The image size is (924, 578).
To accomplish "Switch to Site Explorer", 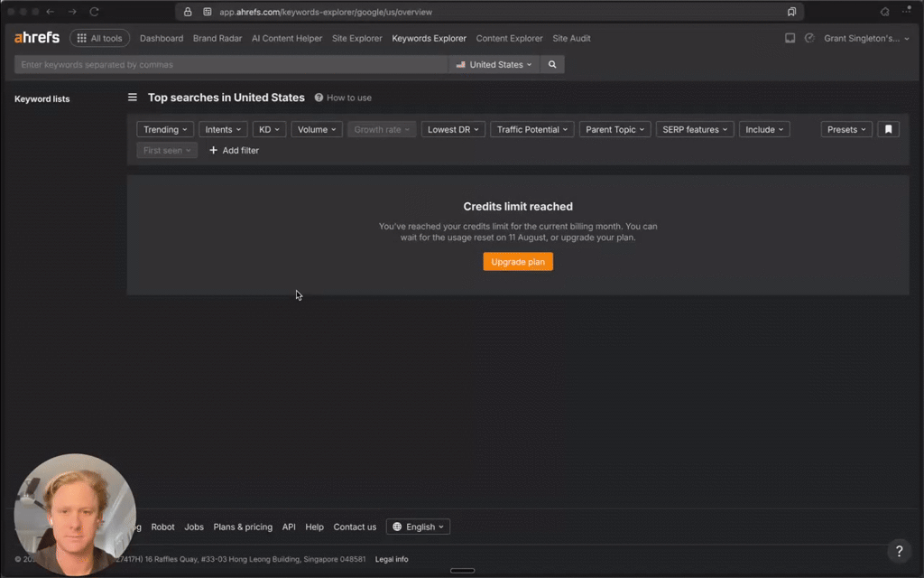I will 356,38.
